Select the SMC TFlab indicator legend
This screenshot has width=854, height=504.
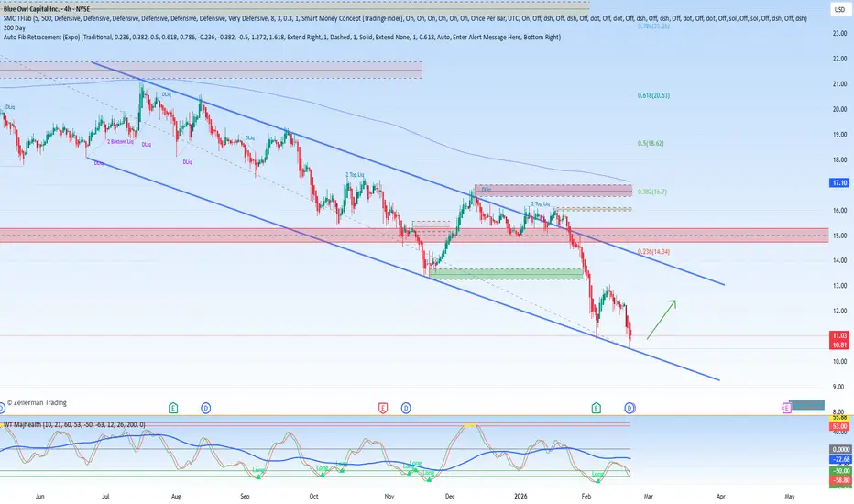point(405,18)
